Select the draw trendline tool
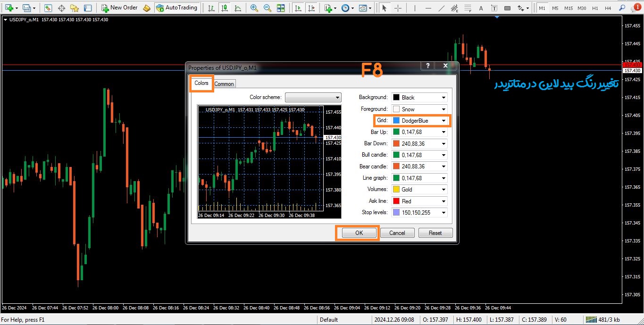Image resolution: width=644 pixels, height=325 pixels. point(441,8)
